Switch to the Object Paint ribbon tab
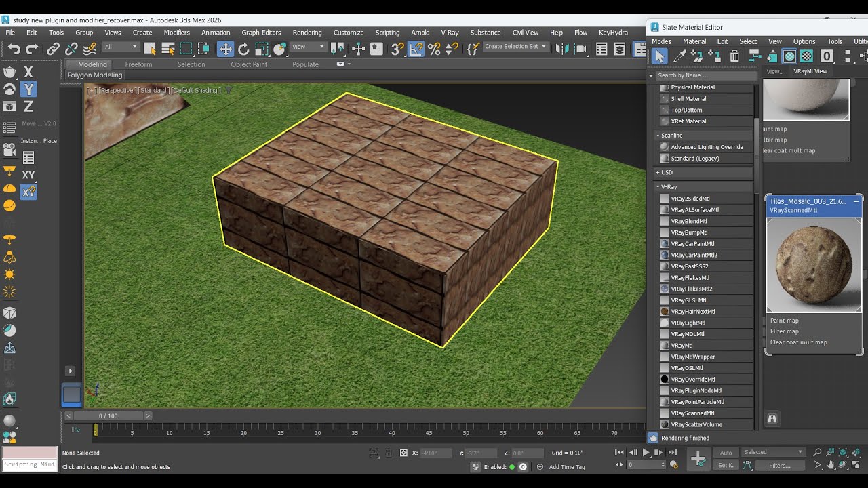Image resolution: width=868 pixels, height=488 pixels. [x=249, y=64]
